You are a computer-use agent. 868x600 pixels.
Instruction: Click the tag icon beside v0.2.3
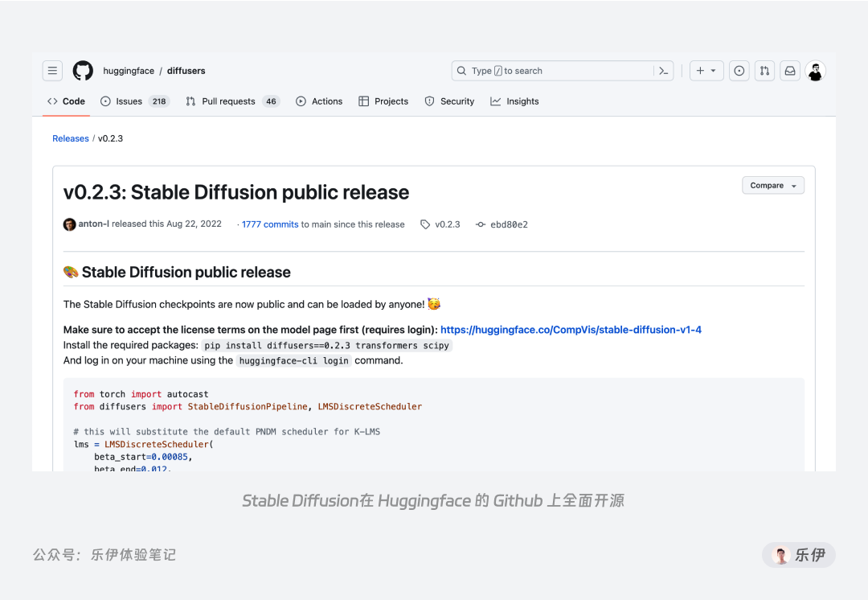click(x=424, y=224)
